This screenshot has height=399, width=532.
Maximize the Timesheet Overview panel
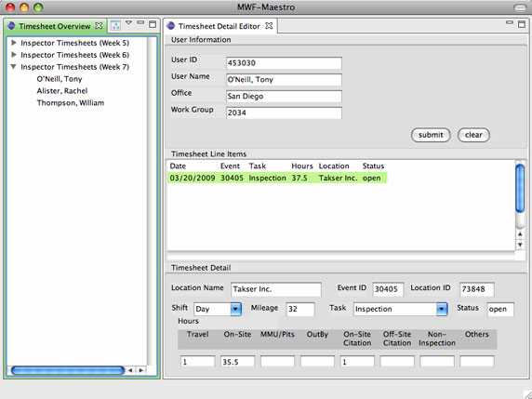pyautogui.click(x=153, y=24)
